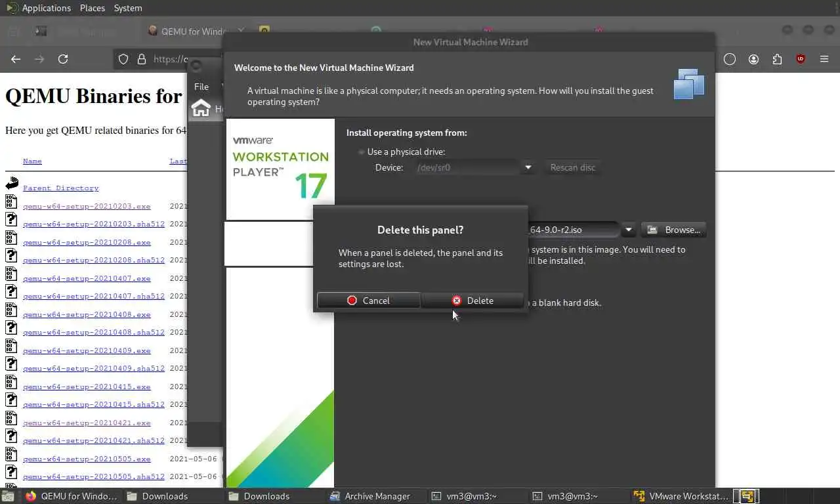Click the Parent Directory back-arrow icon
The width and height of the screenshot is (840, 504).
click(12, 184)
